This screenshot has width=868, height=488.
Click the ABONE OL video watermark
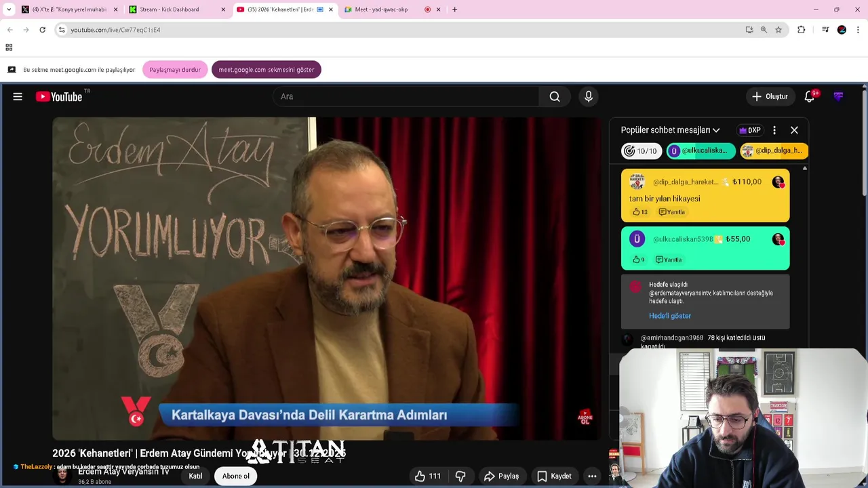[585, 417]
